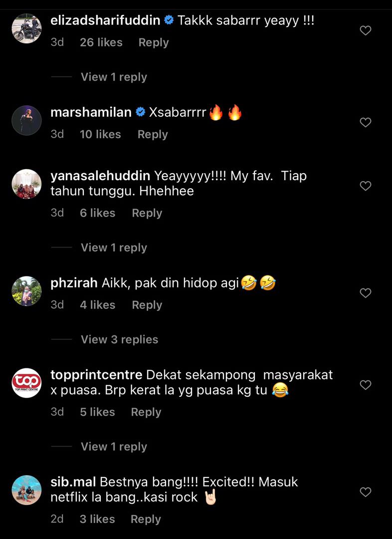This screenshot has height=539, width=392.
Task: Expand View 3 replies under phzirah
Action: (119, 340)
